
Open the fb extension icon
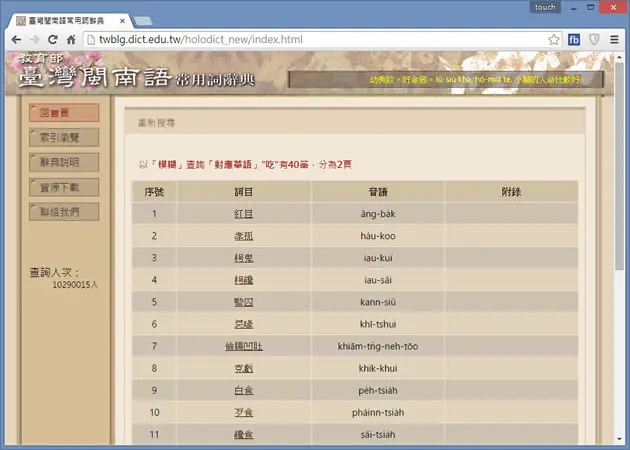click(x=574, y=39)
